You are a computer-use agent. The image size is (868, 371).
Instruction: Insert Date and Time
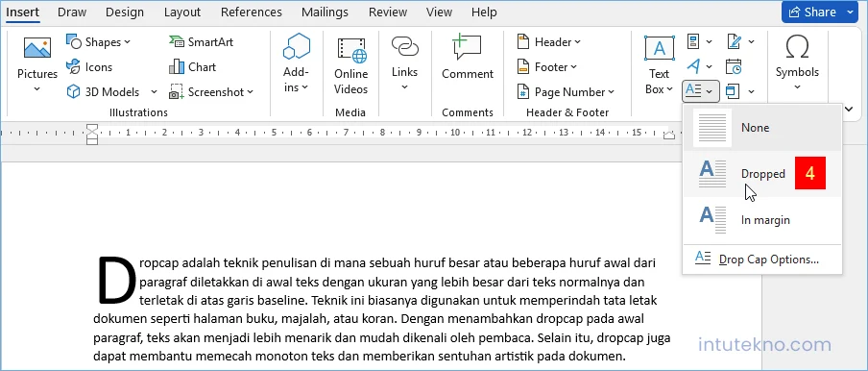(734, 67)
